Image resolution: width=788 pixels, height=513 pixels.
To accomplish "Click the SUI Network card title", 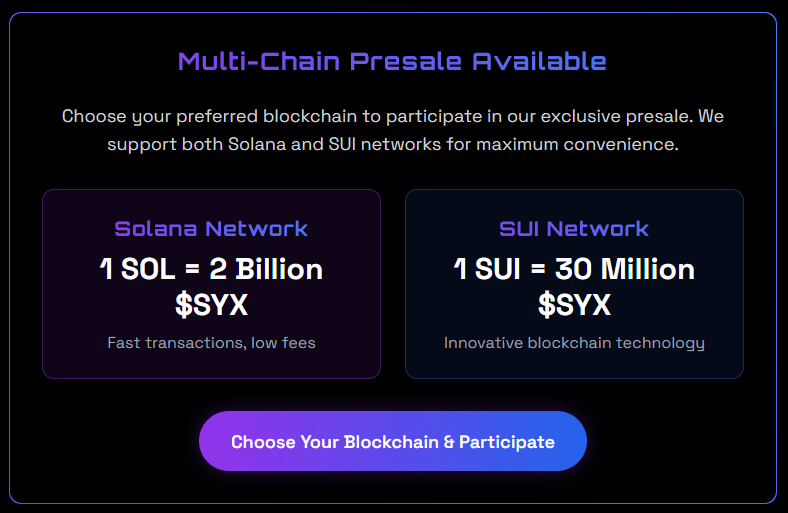I will tap(574, 228).
